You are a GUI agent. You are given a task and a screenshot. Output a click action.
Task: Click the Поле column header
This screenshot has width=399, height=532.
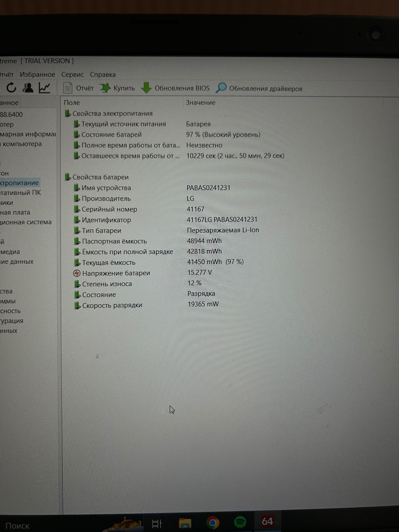(x=72, y=103)
